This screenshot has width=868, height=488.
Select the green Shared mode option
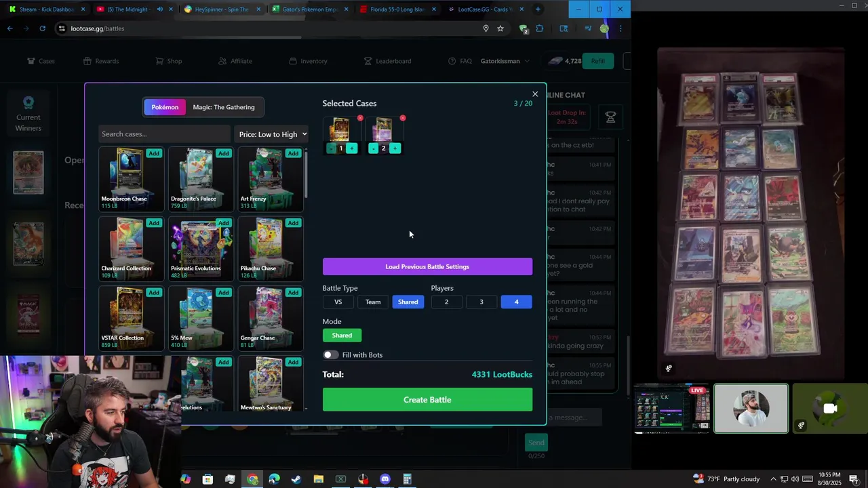[x=342, y=335]
